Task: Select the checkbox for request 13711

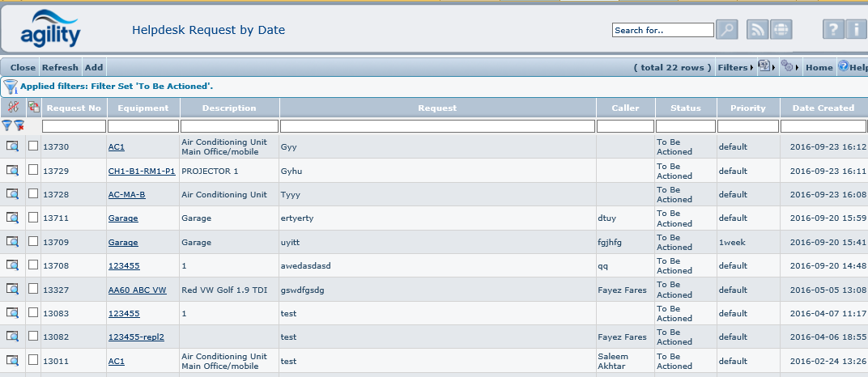Action: 33,218
